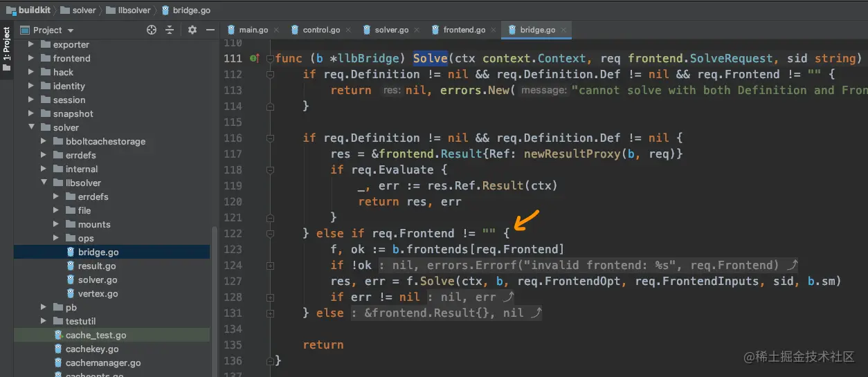Close the main.go tab

click(277, 30)
